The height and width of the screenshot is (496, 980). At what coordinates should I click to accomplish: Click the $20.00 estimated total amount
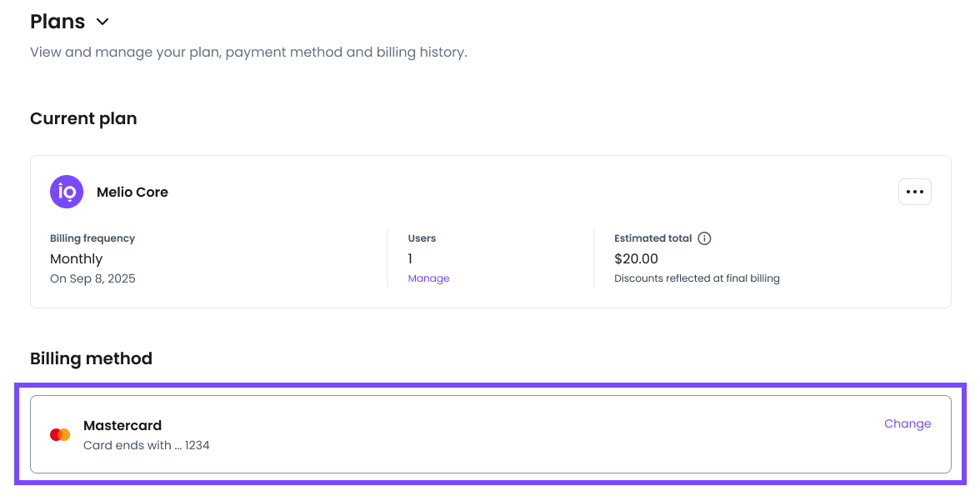click(636, 258)
